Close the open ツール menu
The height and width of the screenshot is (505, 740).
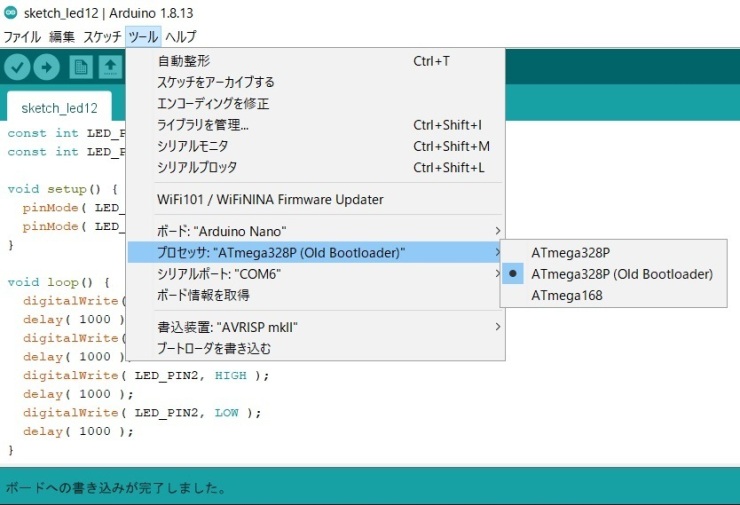click(x=143, y=36)
